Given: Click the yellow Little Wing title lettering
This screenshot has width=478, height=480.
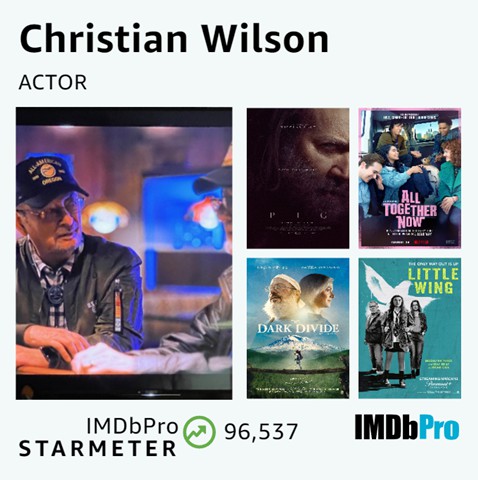Looking at the screenshot, I should pyautogui.click(x=432, y=281).
